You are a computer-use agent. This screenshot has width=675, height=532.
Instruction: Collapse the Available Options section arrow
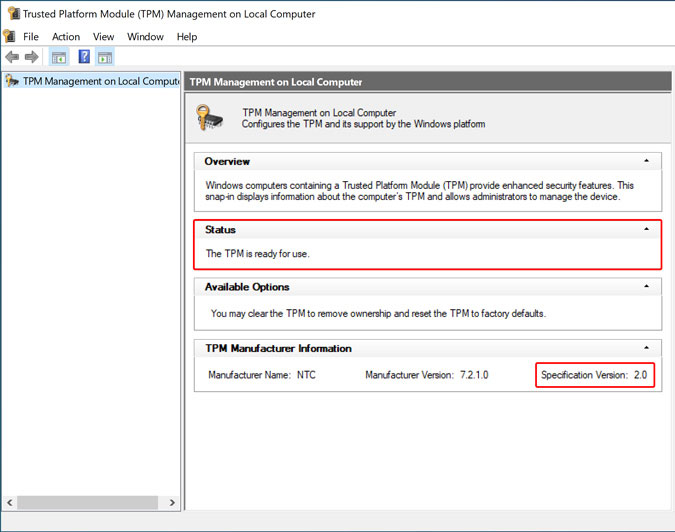tap(647, 286)
